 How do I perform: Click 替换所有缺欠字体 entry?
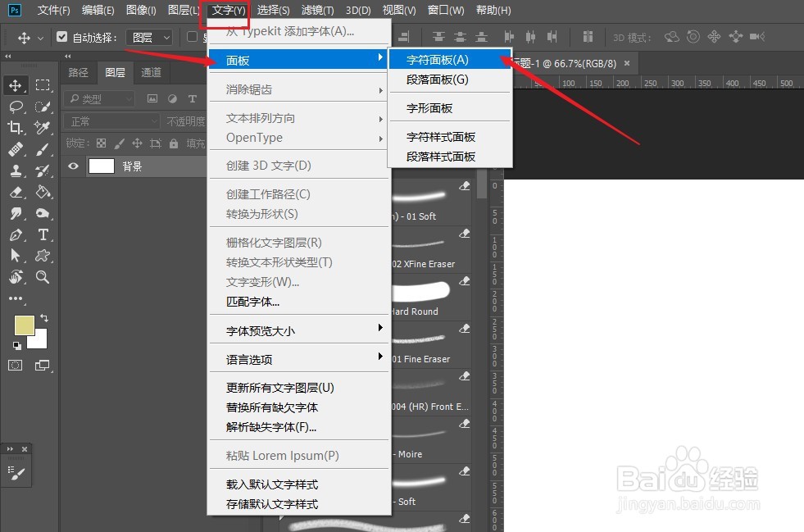(x=272, y=407)
